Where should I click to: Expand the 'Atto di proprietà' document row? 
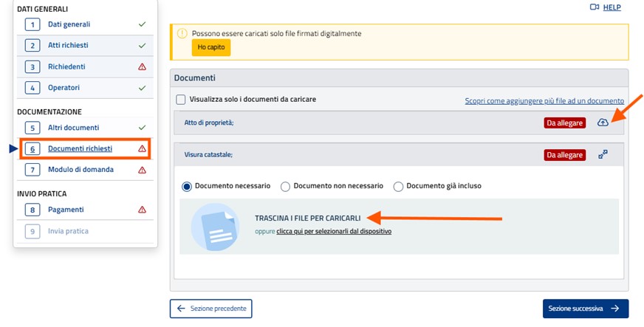(x=209, y=123)
